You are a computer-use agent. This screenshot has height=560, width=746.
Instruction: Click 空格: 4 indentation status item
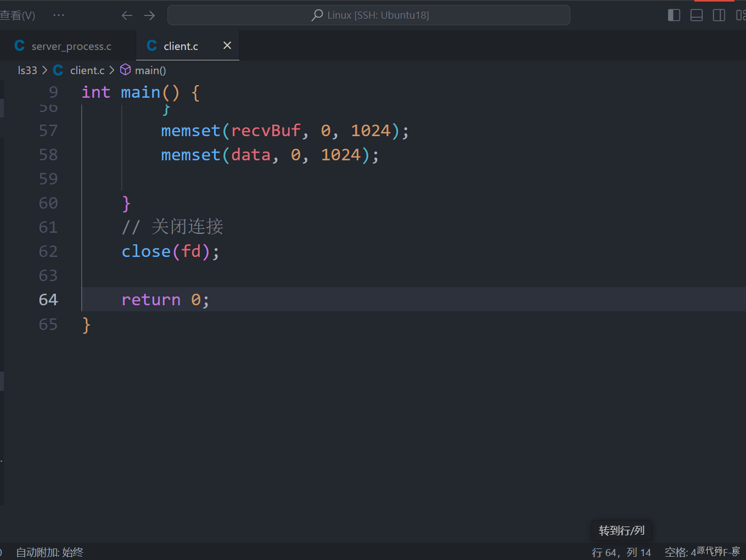pyautogui.click(x=680, y=552)
